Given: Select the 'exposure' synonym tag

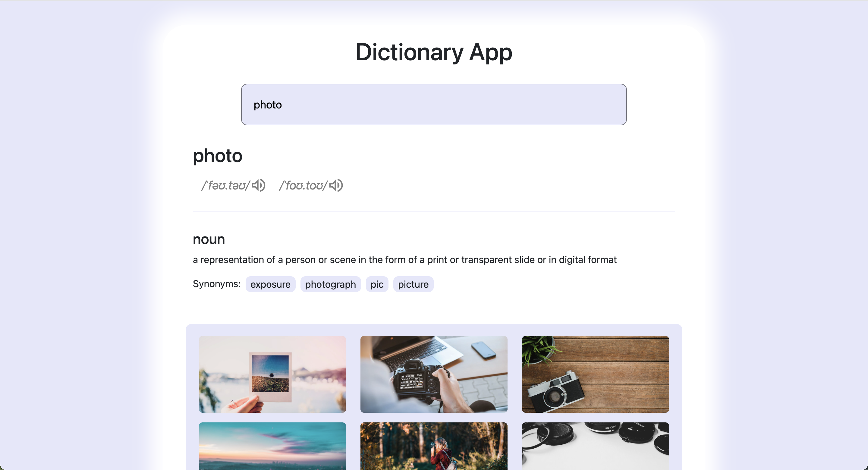Looking at the screenshot, I should coord(270,284).
